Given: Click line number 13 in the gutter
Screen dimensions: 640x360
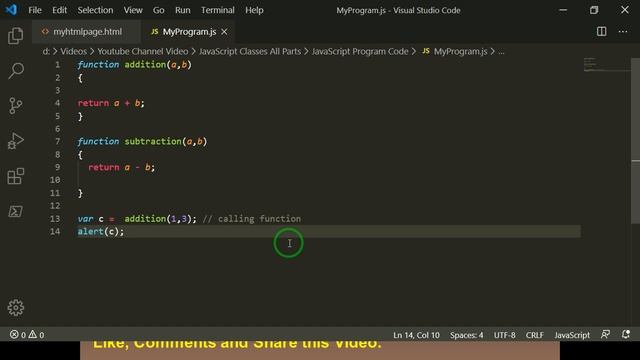Looking at the screenshot, I should tap(55, 218).
